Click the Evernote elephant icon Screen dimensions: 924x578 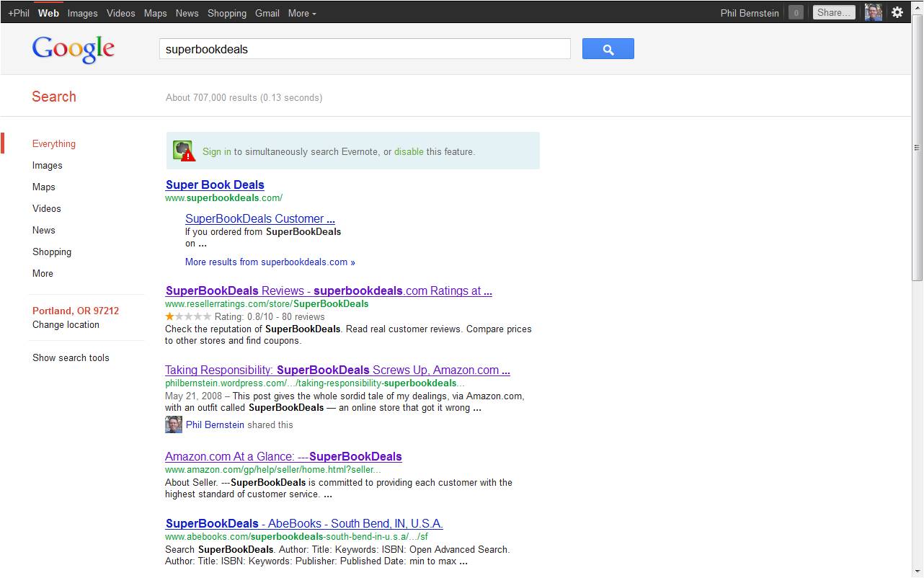pos(183,151)
